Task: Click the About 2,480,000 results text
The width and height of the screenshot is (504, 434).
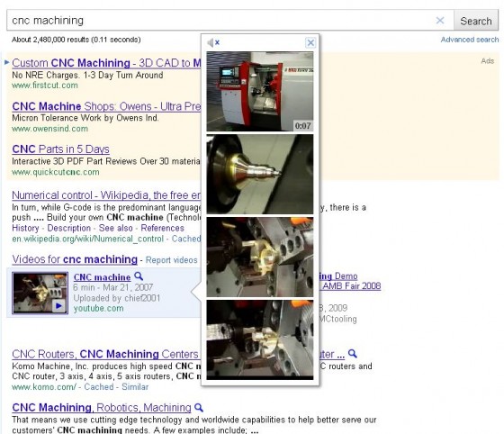Action: (x=76, y=40)
